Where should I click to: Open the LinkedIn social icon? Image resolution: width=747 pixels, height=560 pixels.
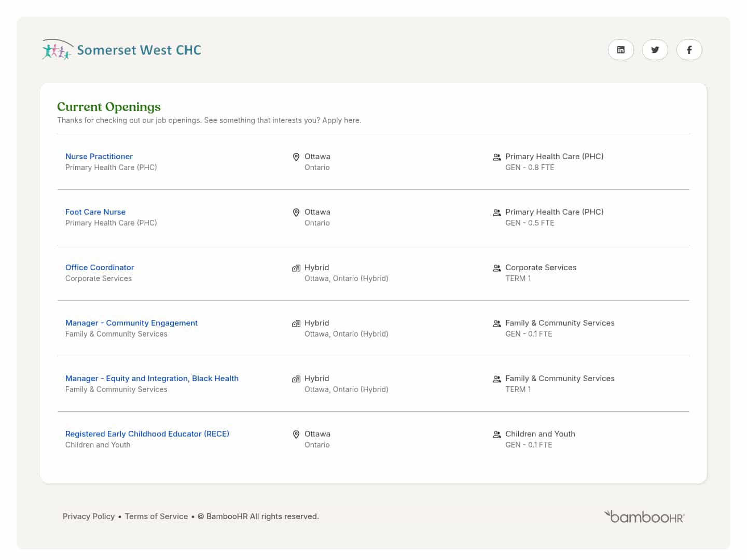pyautogui.click(x=620, y=50)
